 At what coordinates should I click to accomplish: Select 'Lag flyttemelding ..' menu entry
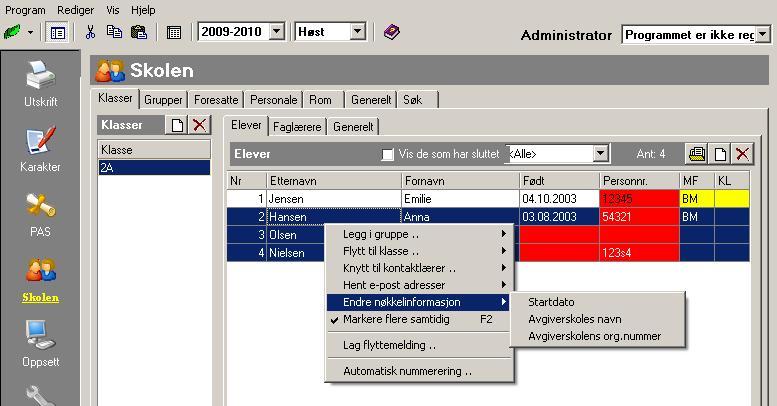(419, 345)
